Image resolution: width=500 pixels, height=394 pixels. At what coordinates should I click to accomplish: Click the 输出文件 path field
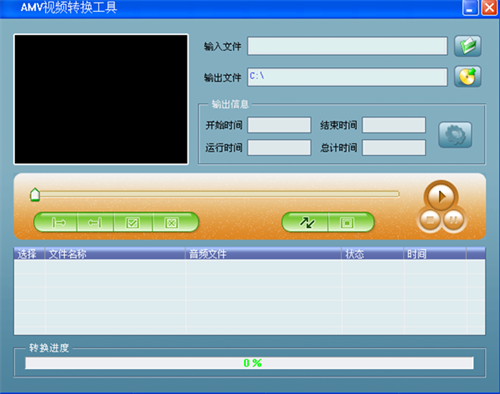pyautogui.click(x=347, y=77)
